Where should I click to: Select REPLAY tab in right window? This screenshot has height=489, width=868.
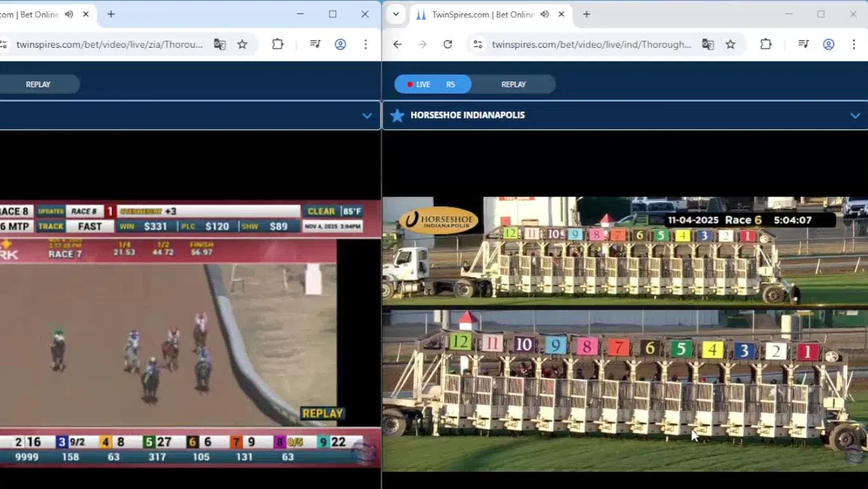tap(513, 84)
